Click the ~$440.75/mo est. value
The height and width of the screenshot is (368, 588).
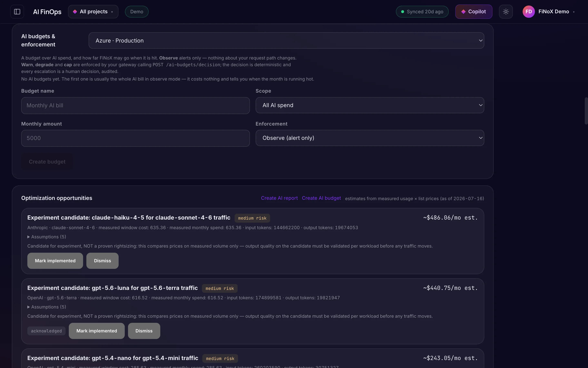[450, 288]
